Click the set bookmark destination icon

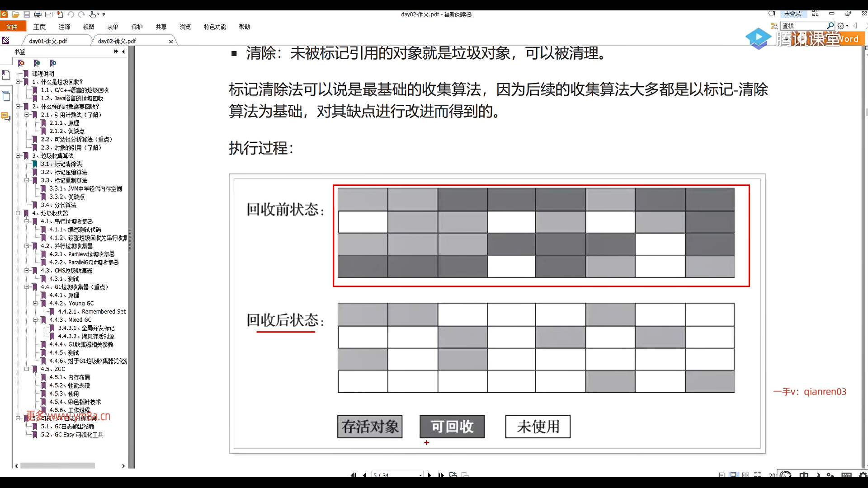pyautogui.click(x=53, y=63)
